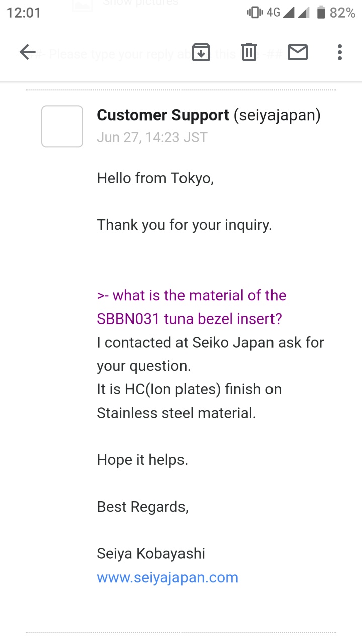Tap the 12:01 clock in status bar
The image size is (362, 644).
click(24, 13)
